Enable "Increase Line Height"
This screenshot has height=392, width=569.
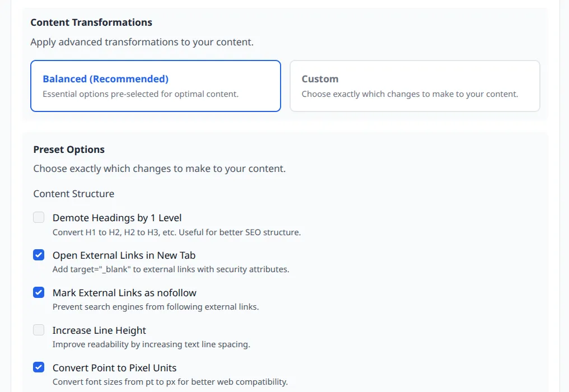point(39,330)
